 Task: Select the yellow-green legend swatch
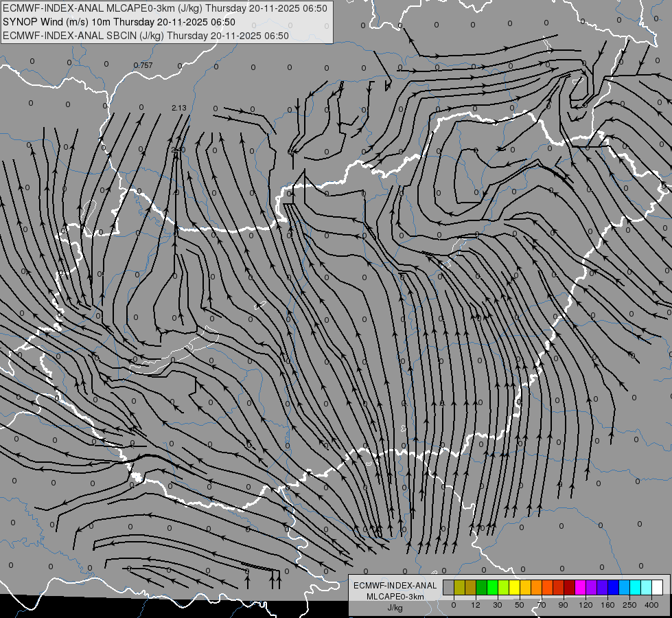pyautogui.click(x=504, y=588)
